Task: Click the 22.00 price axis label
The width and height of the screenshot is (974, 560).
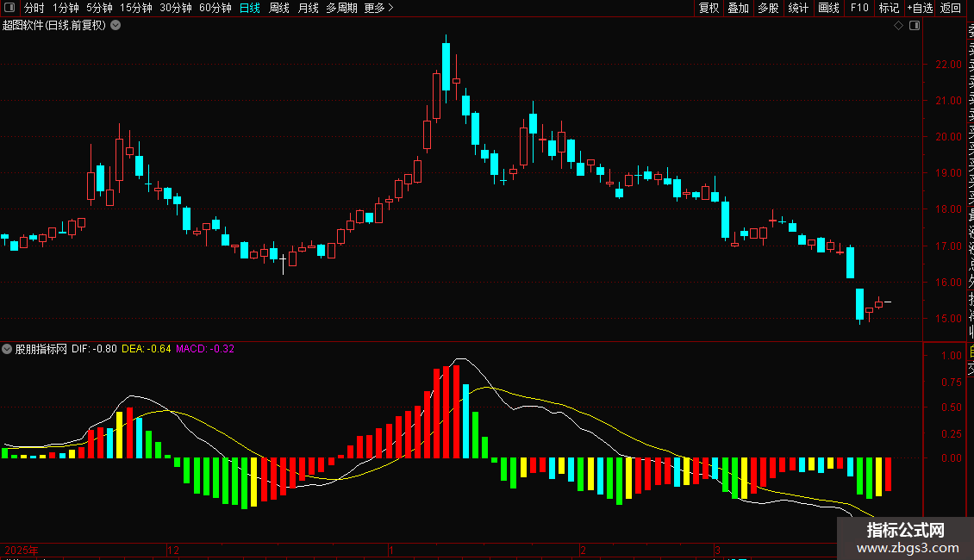Action: pos(948,65)
